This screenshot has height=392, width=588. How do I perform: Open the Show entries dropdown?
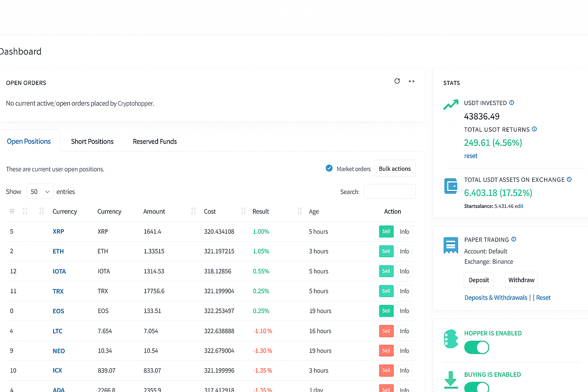(x=40, y=191)
